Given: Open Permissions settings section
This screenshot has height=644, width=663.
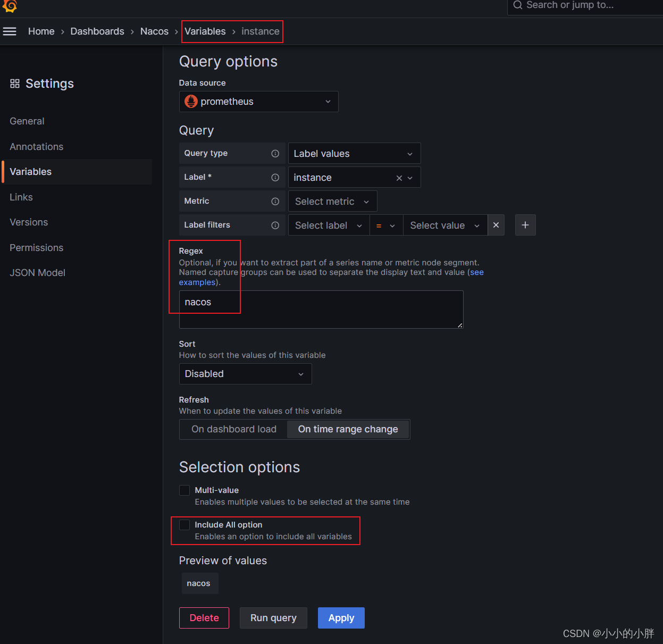Looking at the screenshot, I should (36, 248).
